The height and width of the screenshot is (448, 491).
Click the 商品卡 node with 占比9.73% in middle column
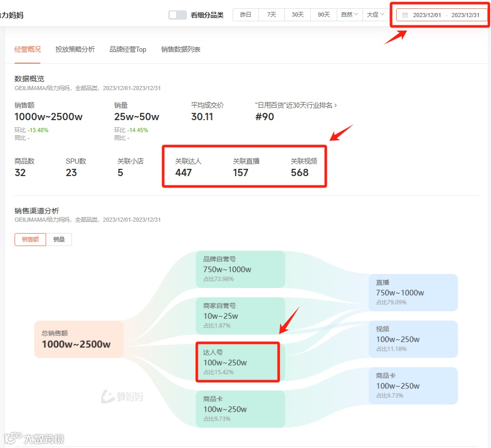tap(240, 409)
